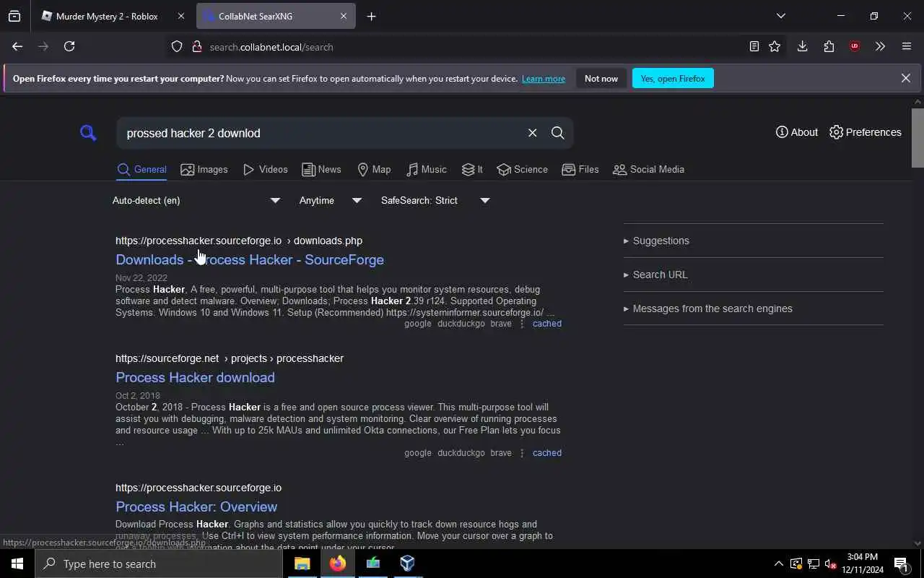Image resolution: width=924 pixels, height=578 pixels.
Task: Submit search with magnifier button
Action: click(557, 133)
